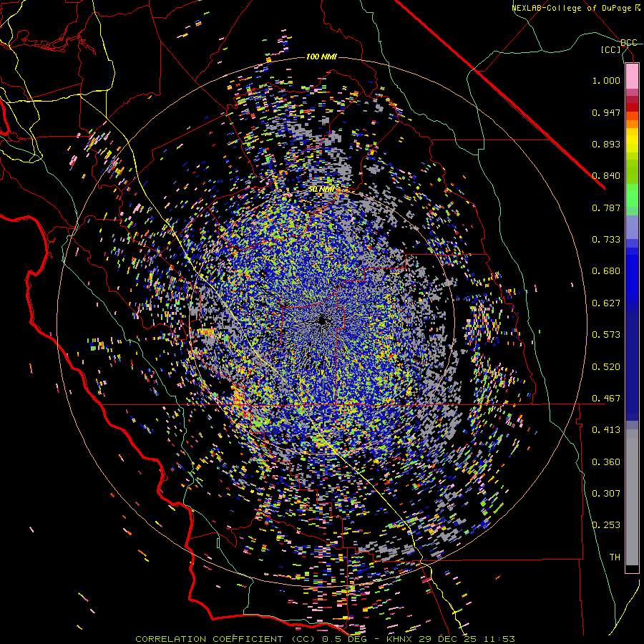Screen dimensions: 644x644
Task: Click the 0.573 colorbar value label
Action: (x=606, y=335)
